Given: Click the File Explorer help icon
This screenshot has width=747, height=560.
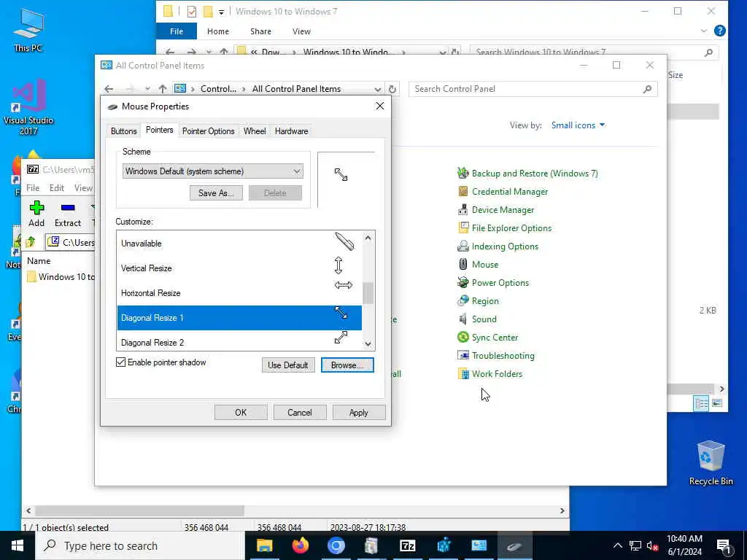Looking at the screenshot, I should [x=720, y=31].
